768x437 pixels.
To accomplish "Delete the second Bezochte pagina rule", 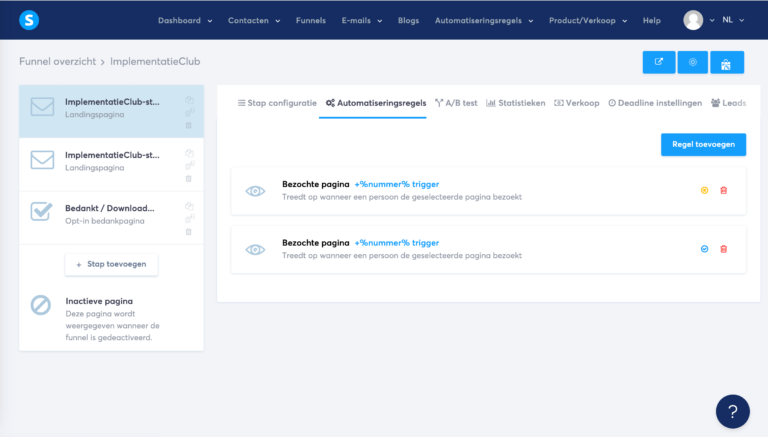I will point(724,249).
